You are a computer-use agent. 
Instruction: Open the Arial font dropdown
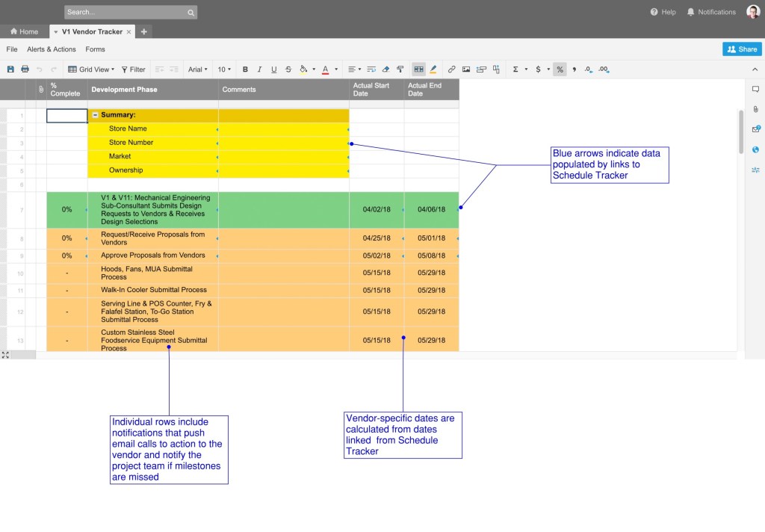pos(198,69)
